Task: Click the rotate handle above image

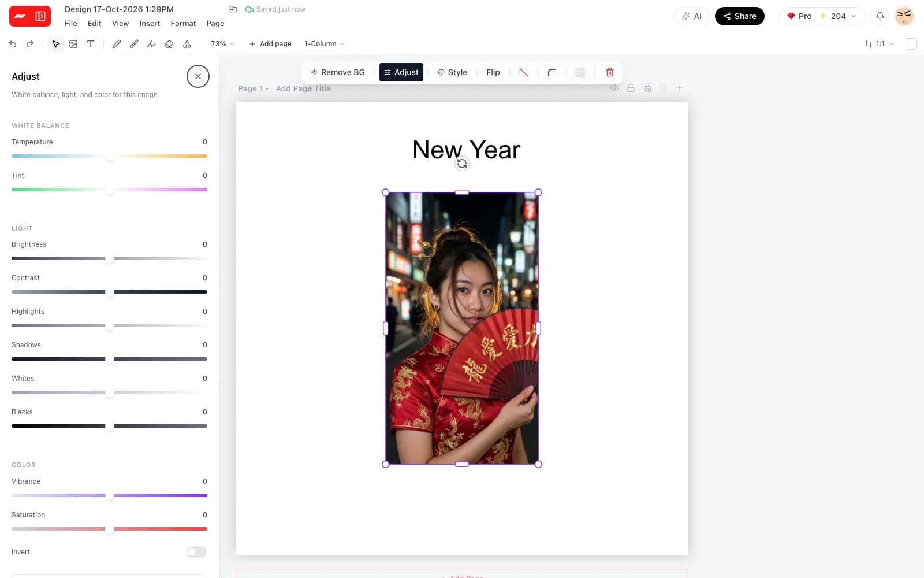Action: click(462, 164)
